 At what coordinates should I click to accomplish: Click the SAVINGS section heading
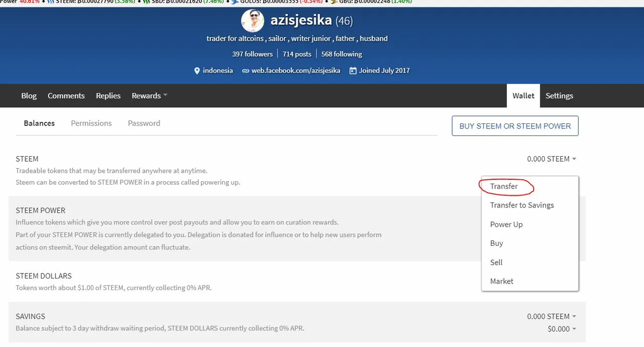click(30, 316)
